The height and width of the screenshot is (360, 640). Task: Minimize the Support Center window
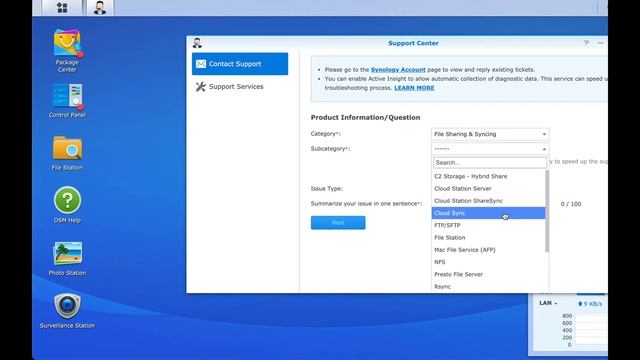coord(600,43)
